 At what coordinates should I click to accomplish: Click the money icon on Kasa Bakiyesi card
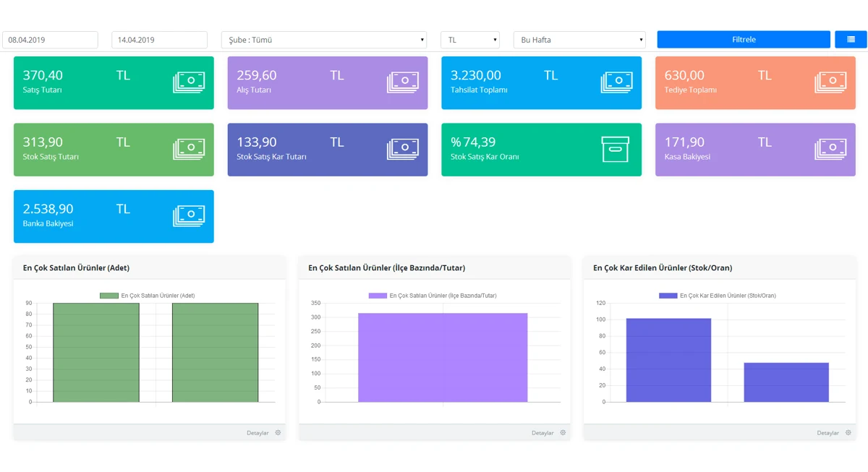(x=830, y=149)
